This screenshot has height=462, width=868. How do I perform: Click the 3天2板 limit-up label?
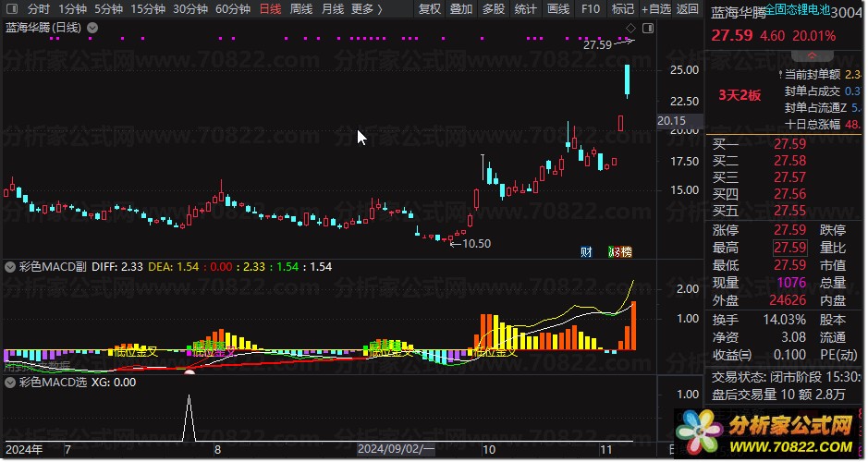[740, 95]
